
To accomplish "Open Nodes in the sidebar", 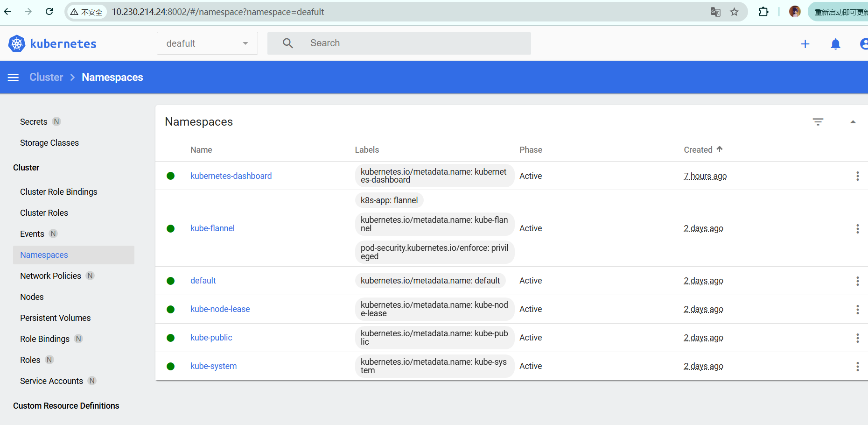I will tap(32, 297).
